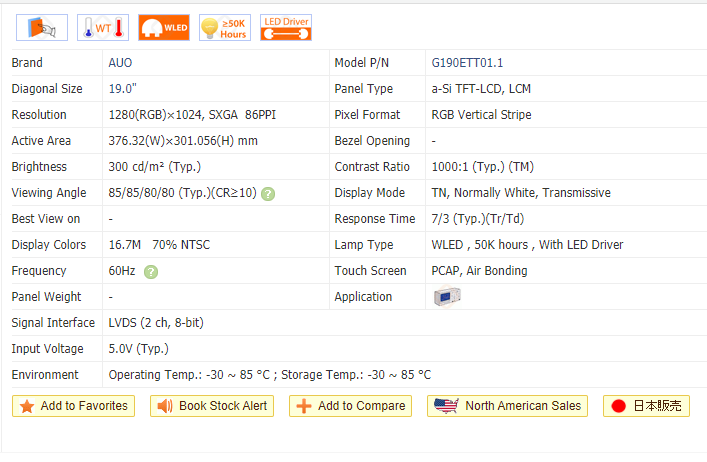Add this panel to Favorites
This screenshot has width=707, height=462.
click(73, 406)
